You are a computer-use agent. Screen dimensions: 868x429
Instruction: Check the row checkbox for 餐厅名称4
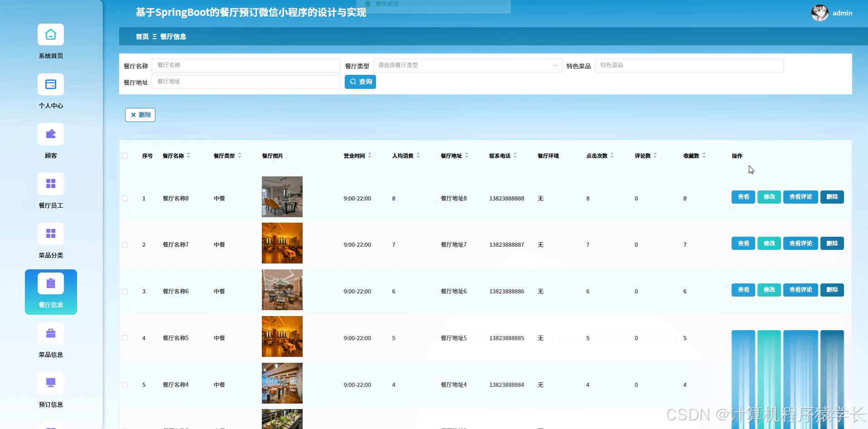tap(125, 385)
